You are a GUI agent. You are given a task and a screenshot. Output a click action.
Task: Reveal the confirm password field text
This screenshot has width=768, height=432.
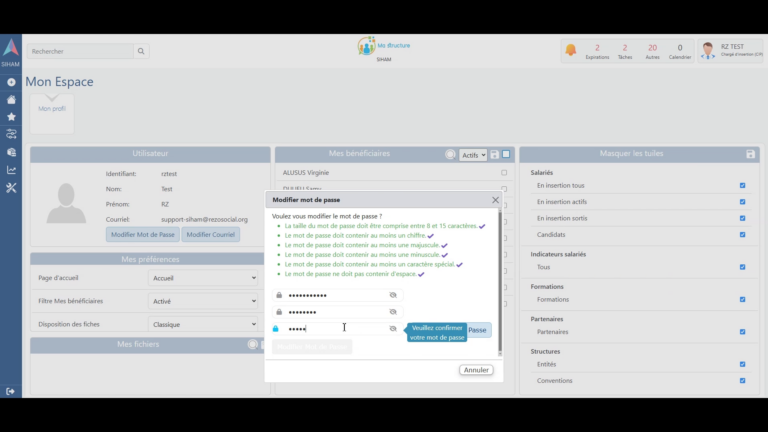point(393,328)
